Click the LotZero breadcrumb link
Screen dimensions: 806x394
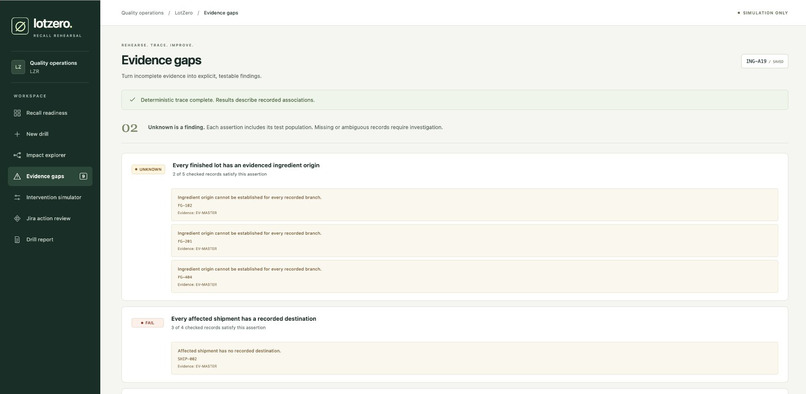(x=184, y=13)
